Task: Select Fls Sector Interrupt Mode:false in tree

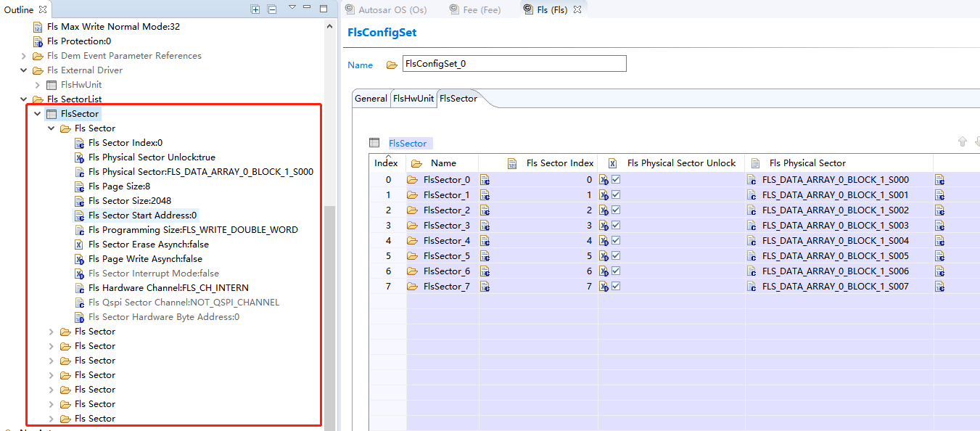Action: point(154,274)
